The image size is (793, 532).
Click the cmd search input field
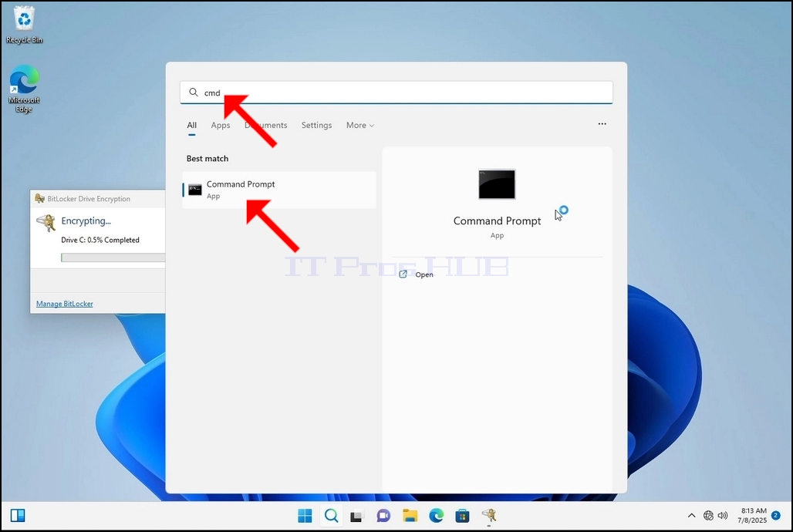[396, 93]
